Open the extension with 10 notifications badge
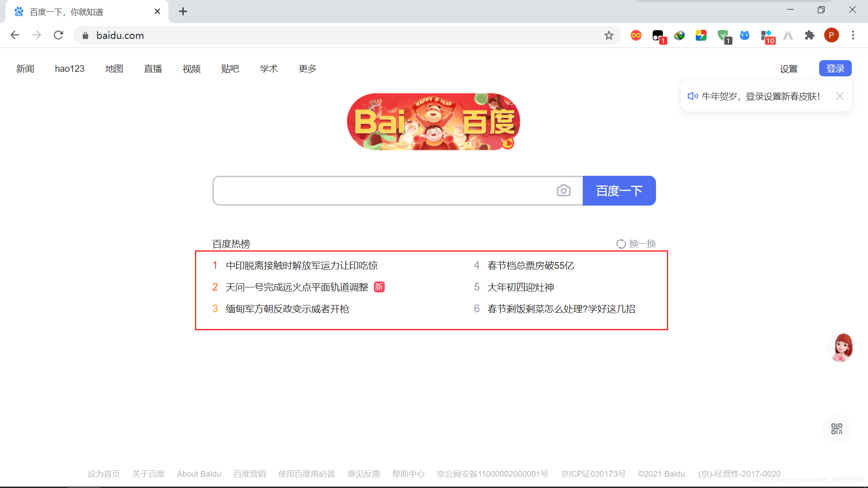The image size is (868, 488). [x=765, y=35]
